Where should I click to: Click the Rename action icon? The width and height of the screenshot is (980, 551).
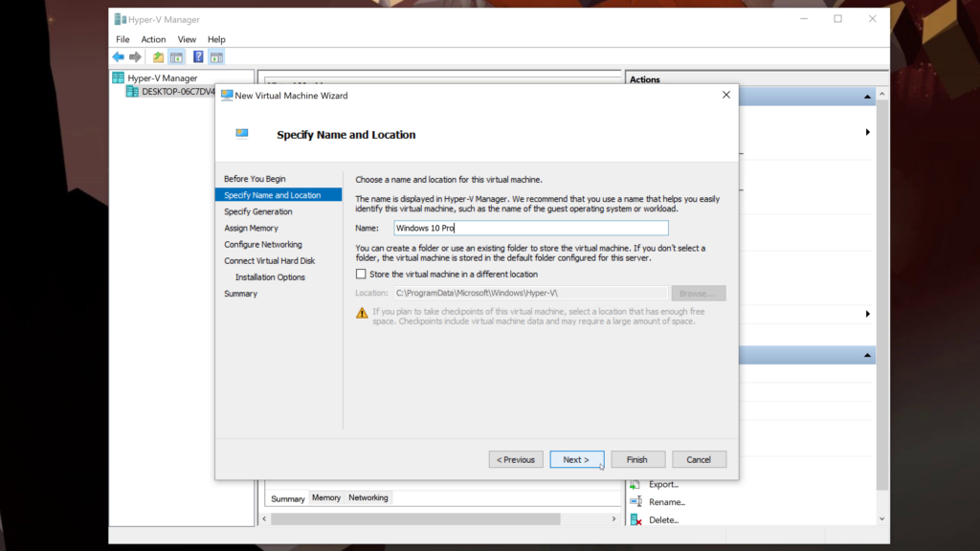click(635, 501)
